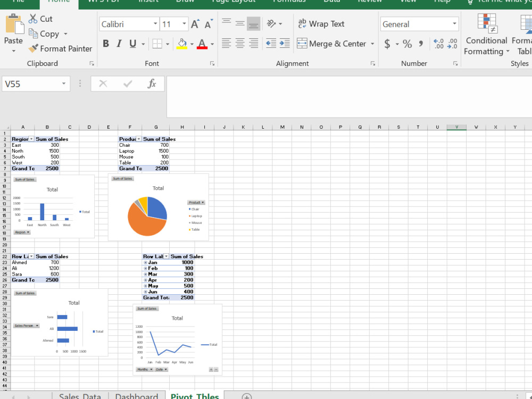This screenshot has height=399, width=532.
Task: Open Font dialog launcher
Action: click(212, 63)
